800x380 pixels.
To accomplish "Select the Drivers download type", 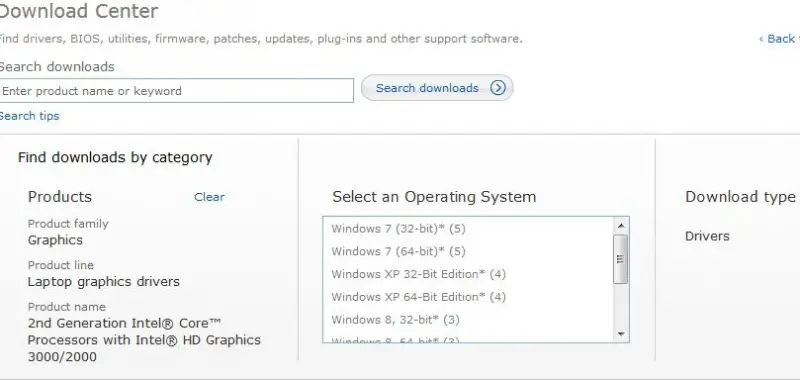I will 707,236.
